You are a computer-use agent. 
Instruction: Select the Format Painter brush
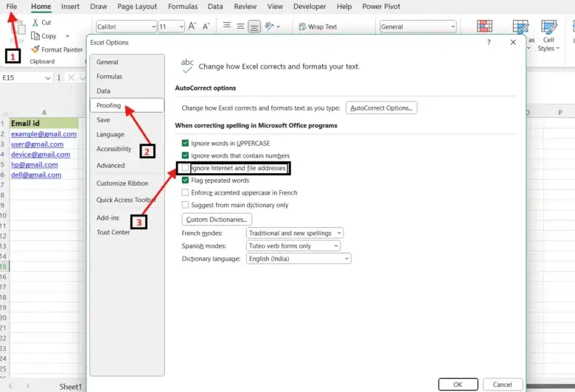(35, 49)
